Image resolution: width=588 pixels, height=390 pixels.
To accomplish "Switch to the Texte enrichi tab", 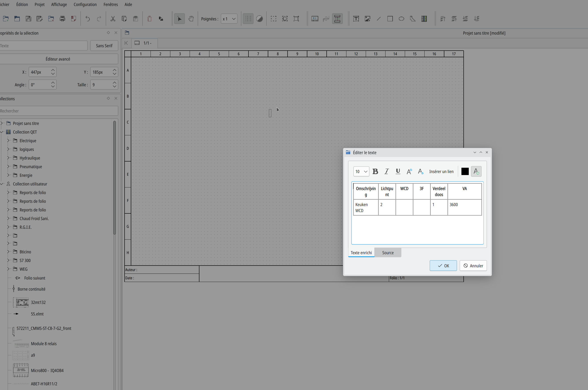I will (361, 253).
